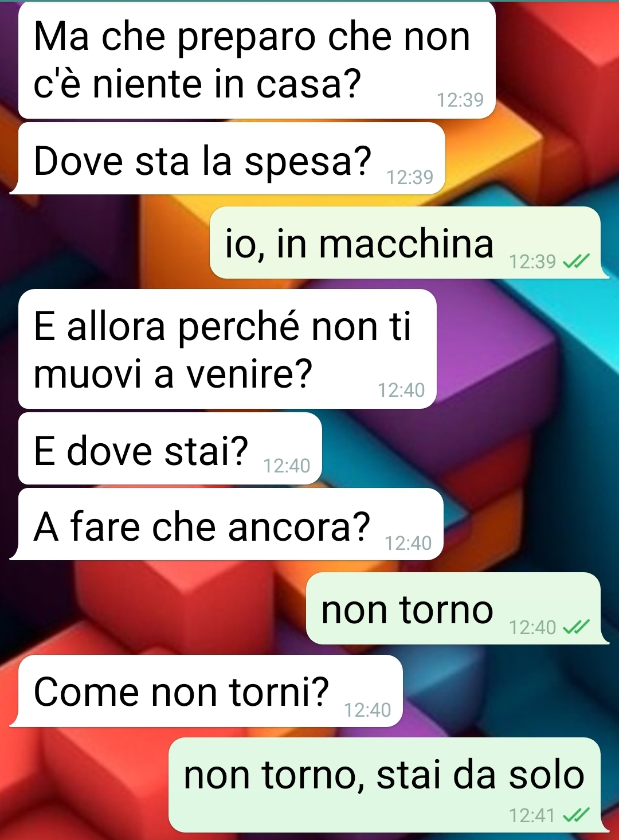Tap the 12:39 time under 'niente in casa?'
This screenshot has width=619, height=840.
(460, 100)
